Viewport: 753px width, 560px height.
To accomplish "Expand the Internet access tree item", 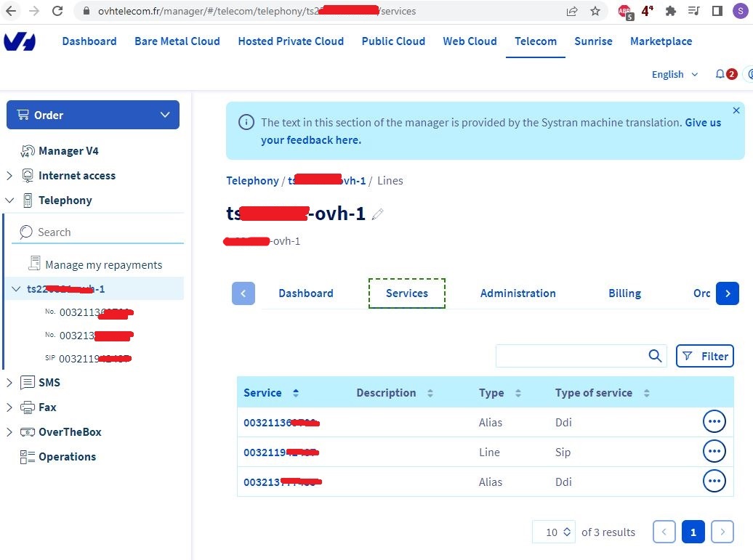I will (9, 176).
